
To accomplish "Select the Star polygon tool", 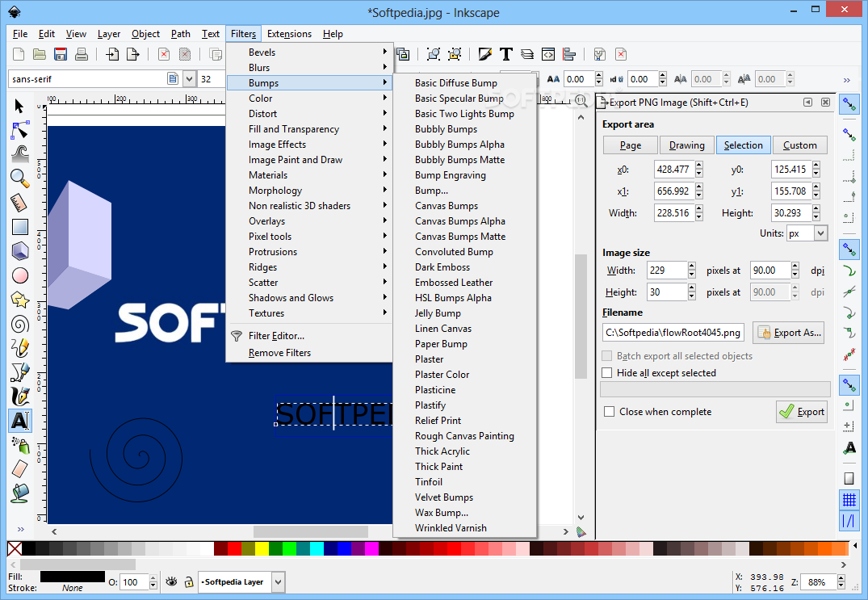I will click(19, 300).
